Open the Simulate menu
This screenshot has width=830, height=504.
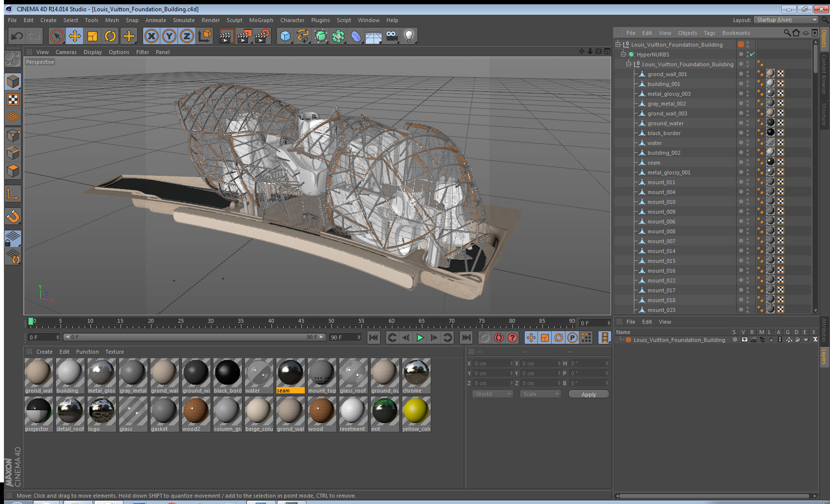[x=184, y=20]
